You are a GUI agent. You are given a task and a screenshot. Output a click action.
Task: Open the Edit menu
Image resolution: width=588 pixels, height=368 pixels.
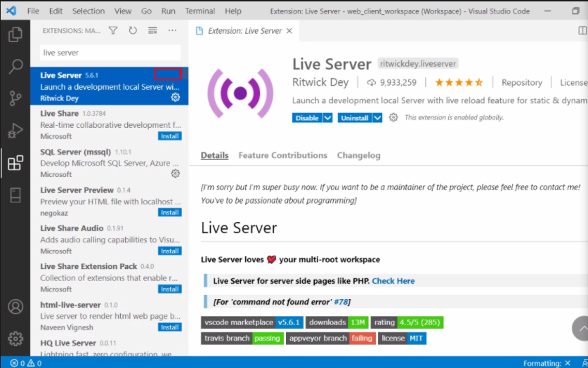55,11
